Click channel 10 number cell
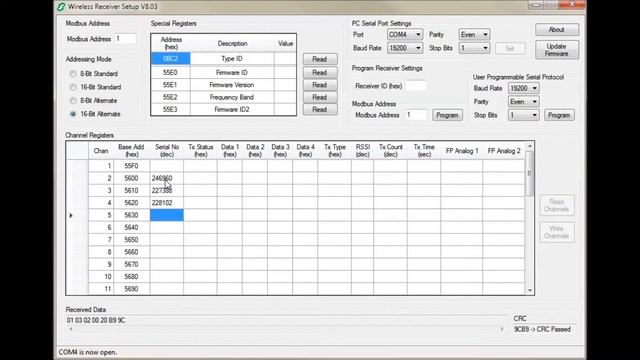This screenshot has height=360, width=640. (x=101, y=276)
